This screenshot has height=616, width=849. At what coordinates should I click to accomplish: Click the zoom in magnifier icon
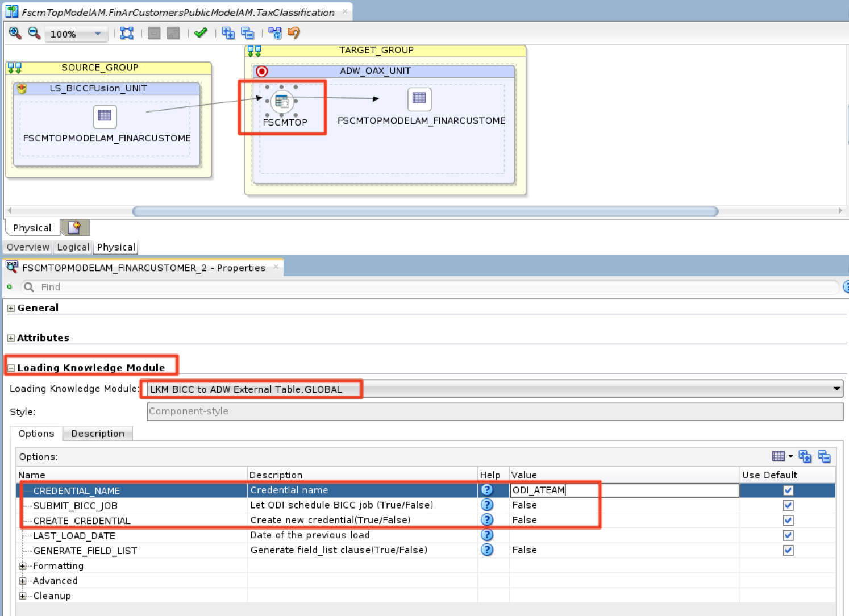[x=15, y=34]
